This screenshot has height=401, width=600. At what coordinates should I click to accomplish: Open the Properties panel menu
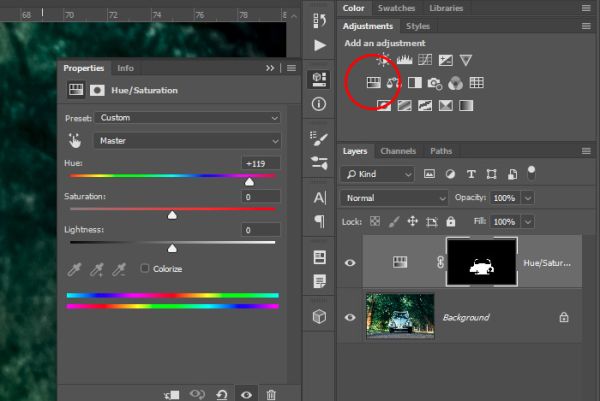[x=291, y=68]
